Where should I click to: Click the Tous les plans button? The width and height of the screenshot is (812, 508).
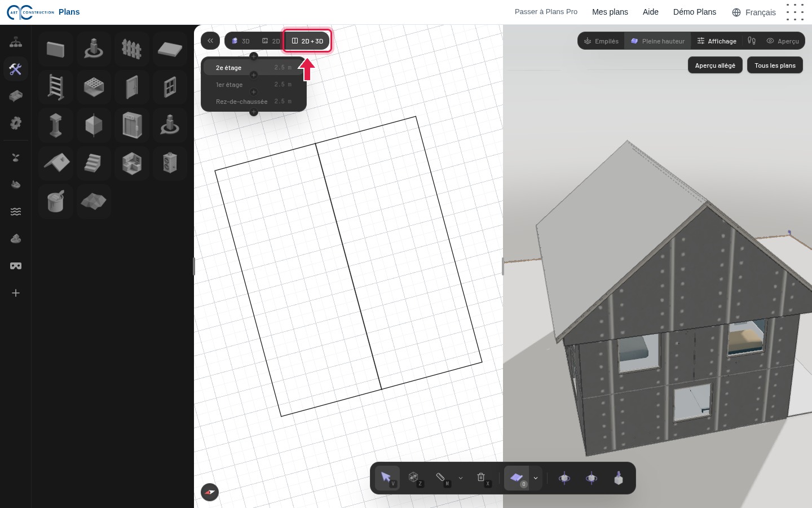point(775,65)
